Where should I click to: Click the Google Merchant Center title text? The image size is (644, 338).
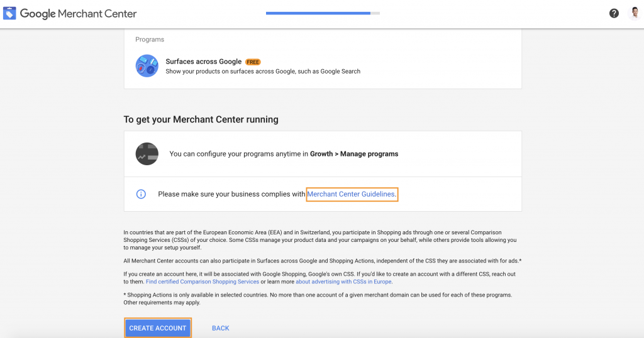tap(78, 14)
